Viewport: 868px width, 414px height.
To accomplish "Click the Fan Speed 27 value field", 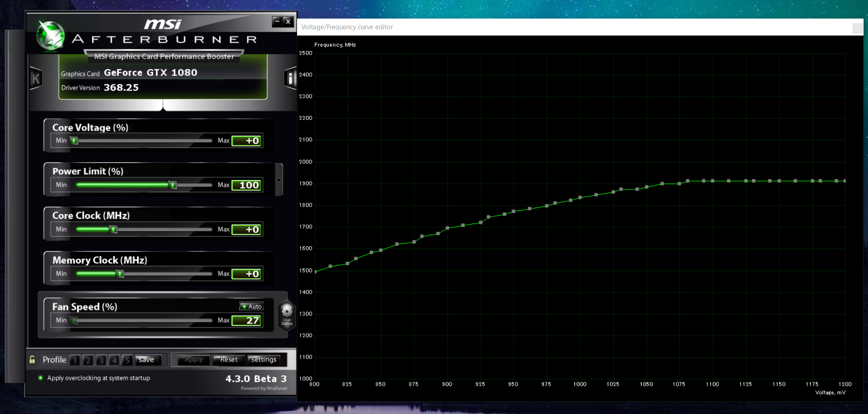I will tap(247, 320).
